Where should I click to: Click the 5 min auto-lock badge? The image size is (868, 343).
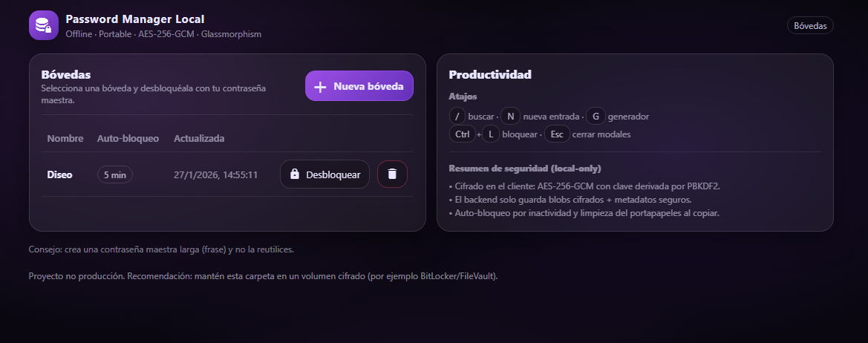pos(115,174)
